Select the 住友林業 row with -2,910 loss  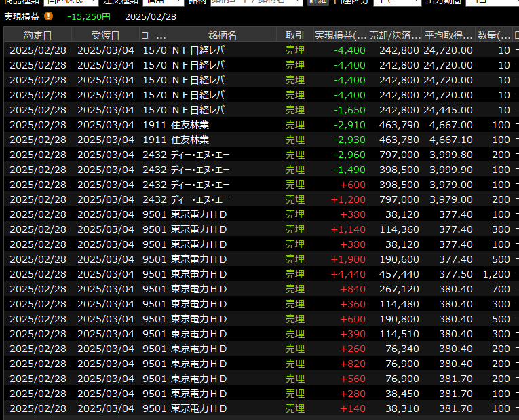[x=258, y=125]
